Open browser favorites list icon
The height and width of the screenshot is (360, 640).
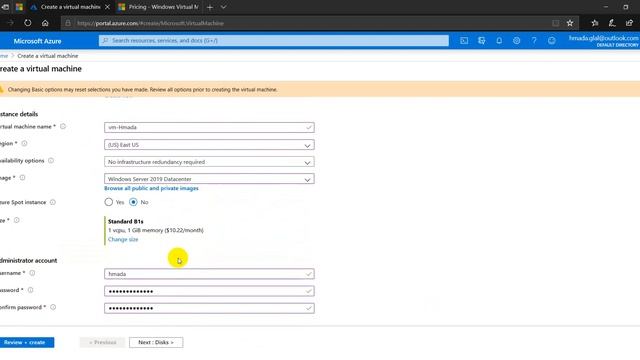(x=595, y=23)
